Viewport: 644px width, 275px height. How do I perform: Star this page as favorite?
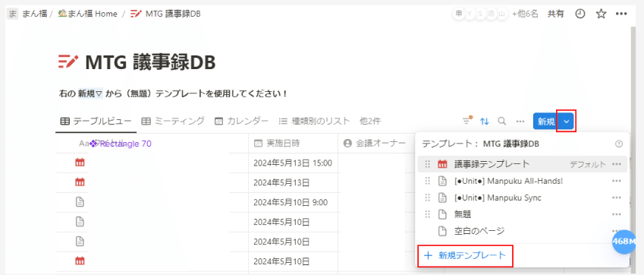601,14
